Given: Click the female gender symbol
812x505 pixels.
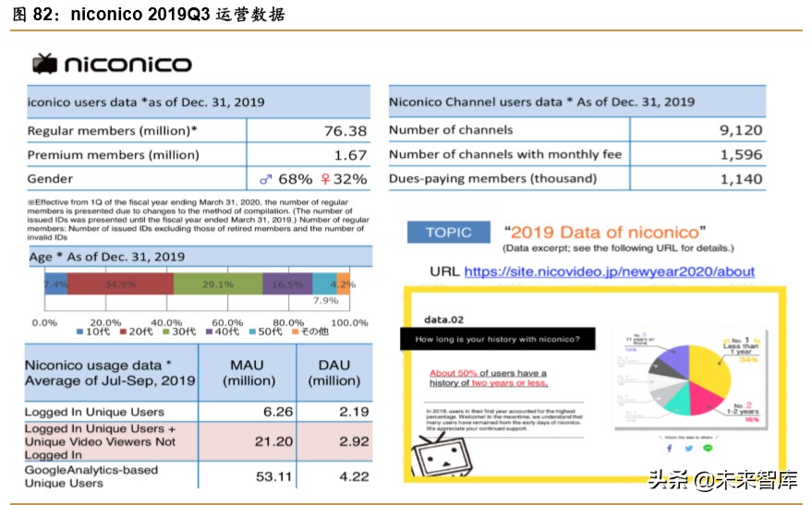Looking at the screenshot, I should pyautogui.click(x=324, y=179).
